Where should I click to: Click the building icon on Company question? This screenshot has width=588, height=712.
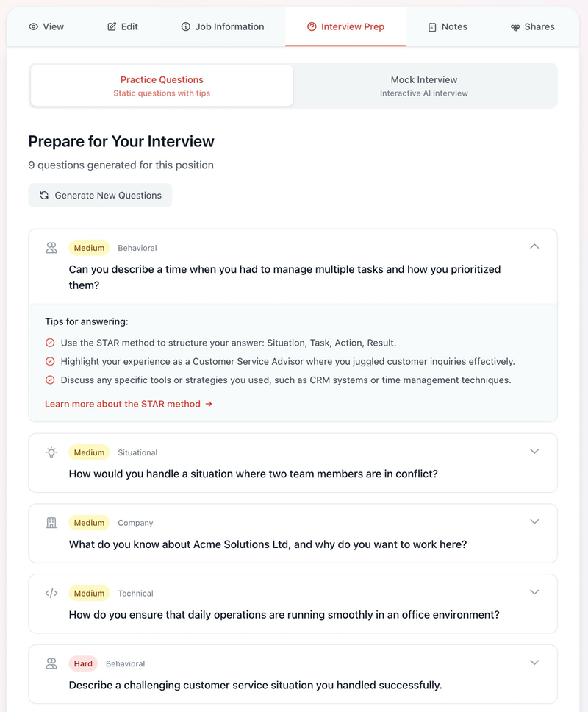pos(51,523)
